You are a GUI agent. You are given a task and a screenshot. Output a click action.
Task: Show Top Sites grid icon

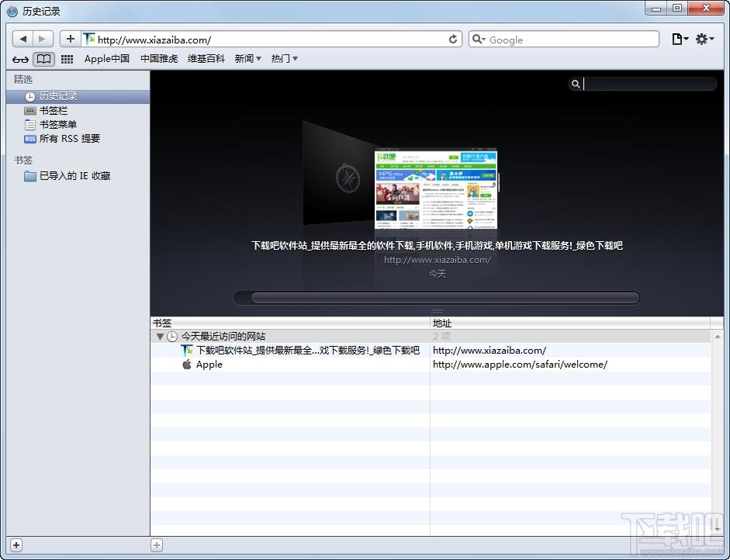(x=67, y=59)
